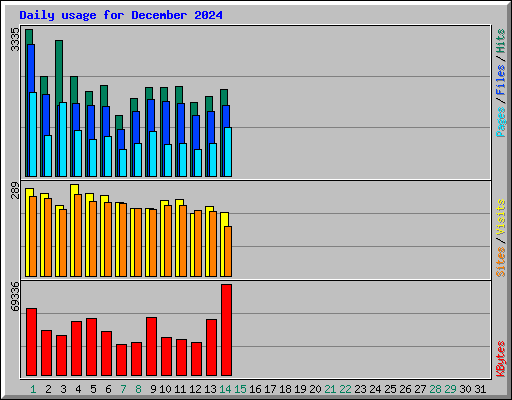Click day 24 on the date axis
Image resolution: width=512 pixels, height=400 pixels.
[375, 389]
